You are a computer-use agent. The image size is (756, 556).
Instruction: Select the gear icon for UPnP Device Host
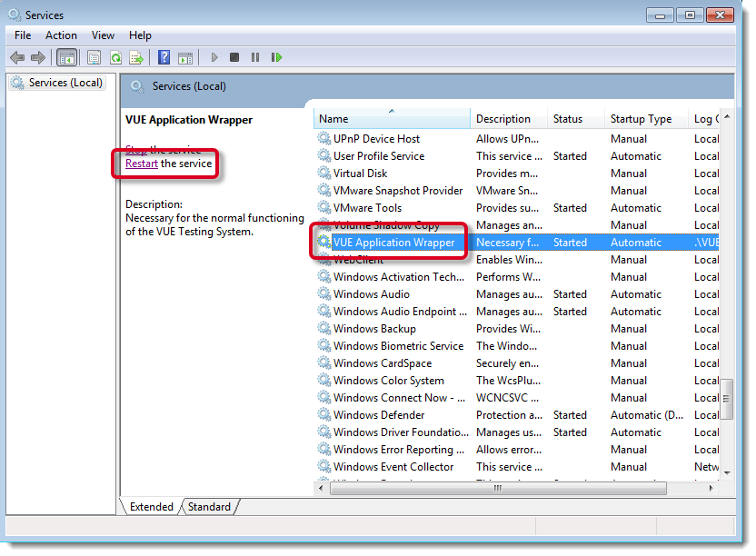pos(324,139)
